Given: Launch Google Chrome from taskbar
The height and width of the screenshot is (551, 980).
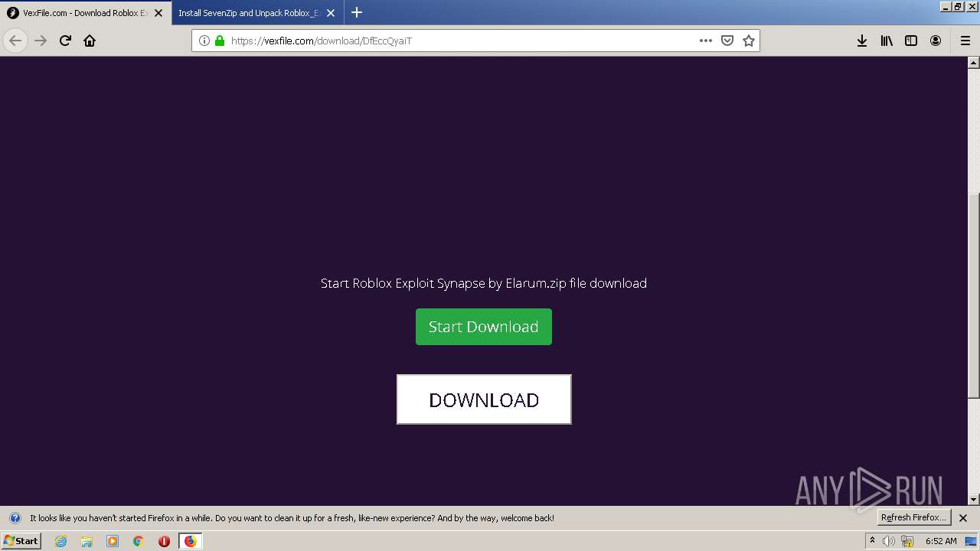Looking at the screenshot, I should (138, 541).
